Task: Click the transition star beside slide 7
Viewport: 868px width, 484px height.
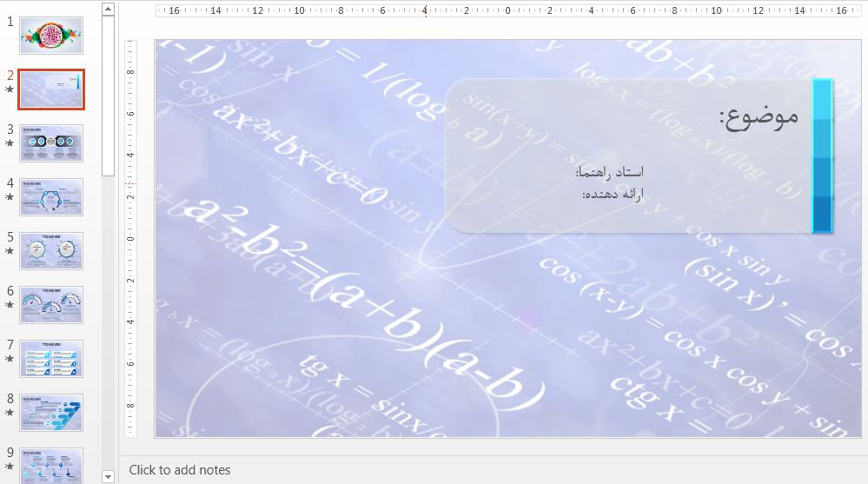Action: click(10, 359)
